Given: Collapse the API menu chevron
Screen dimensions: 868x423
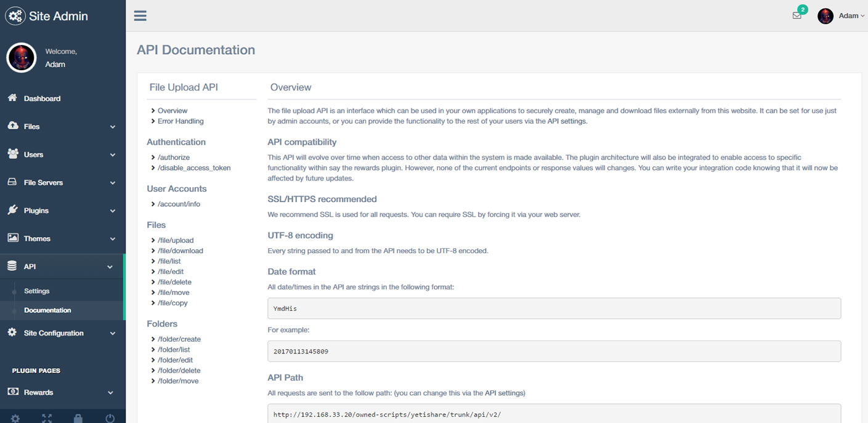Looking at the screenshot, I should tap(110, 267).
